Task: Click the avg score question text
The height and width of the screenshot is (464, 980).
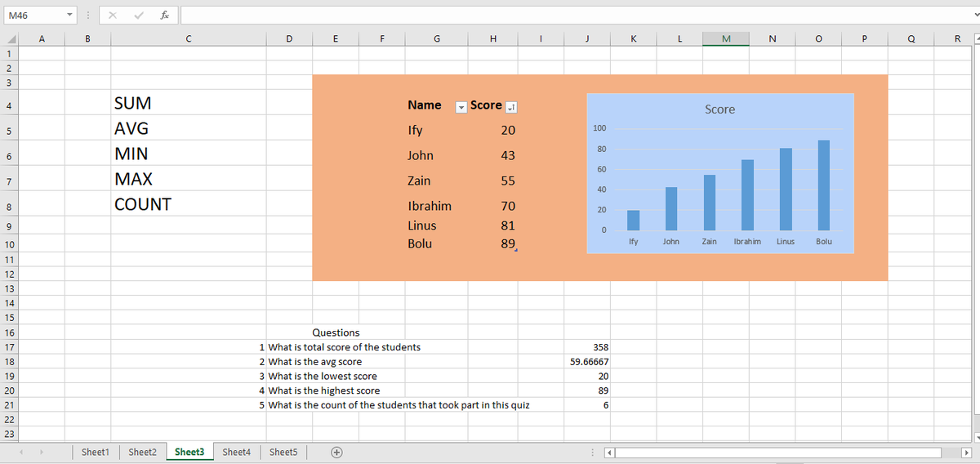Action: 315,362
